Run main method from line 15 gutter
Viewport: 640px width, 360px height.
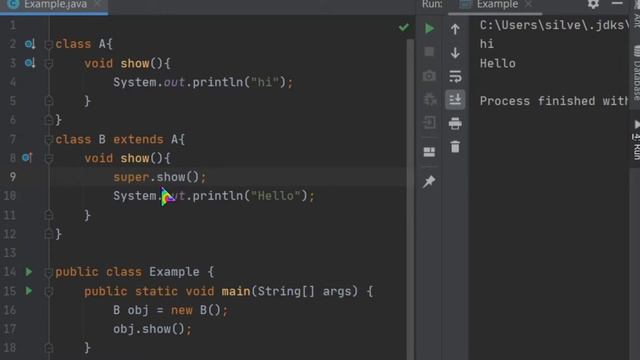point(29,291)
